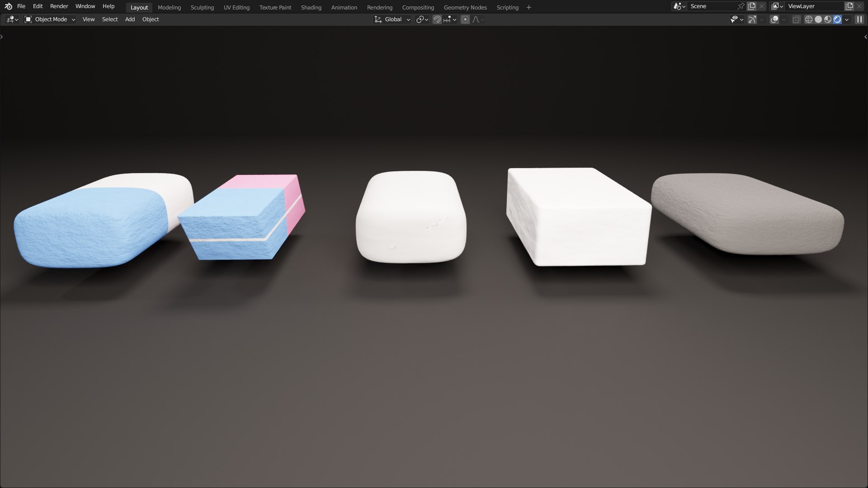Screen dimensions: 868x488
Task: Pause the viewport render preview
Action: point(859,19)
